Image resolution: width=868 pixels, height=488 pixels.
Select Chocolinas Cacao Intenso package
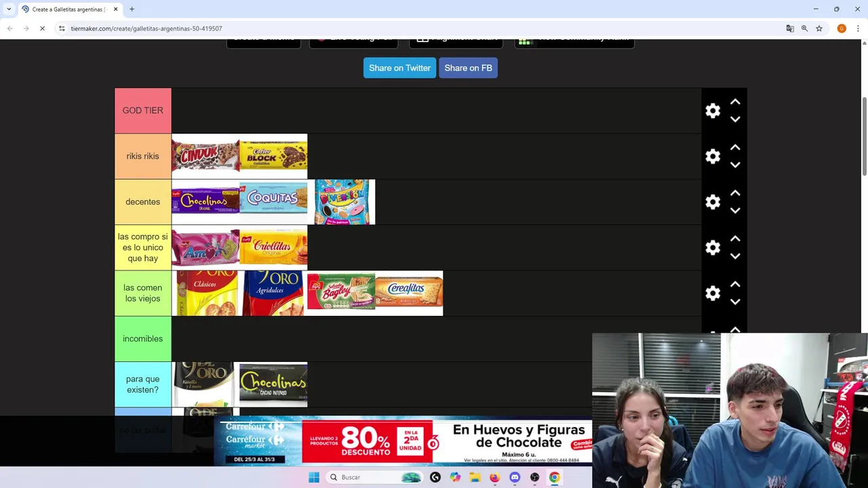click(x=273, y=384)
